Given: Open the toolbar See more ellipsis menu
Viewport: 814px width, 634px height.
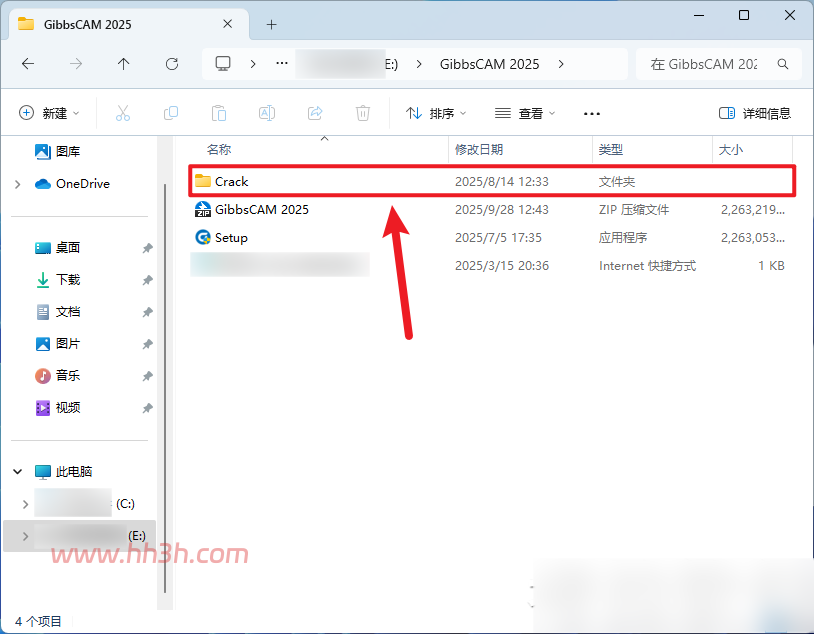Looking at the screenshot, I should tap(592, 113).
